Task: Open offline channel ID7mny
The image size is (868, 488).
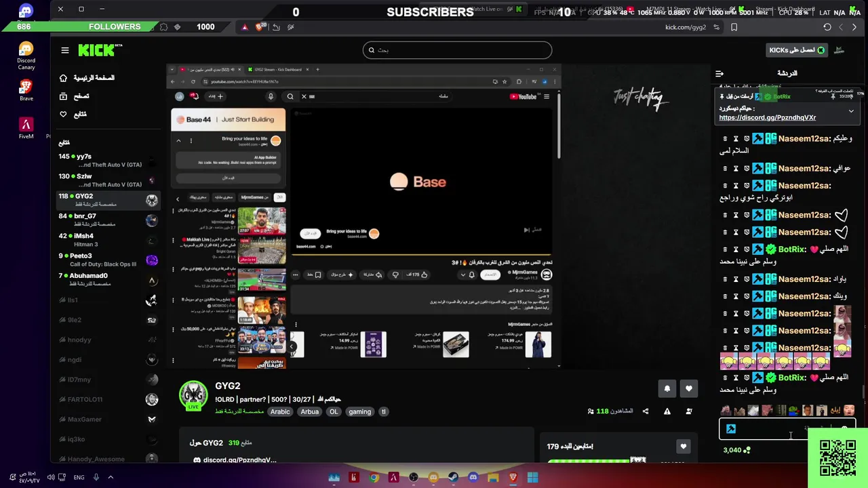Action: click(108, 380)
